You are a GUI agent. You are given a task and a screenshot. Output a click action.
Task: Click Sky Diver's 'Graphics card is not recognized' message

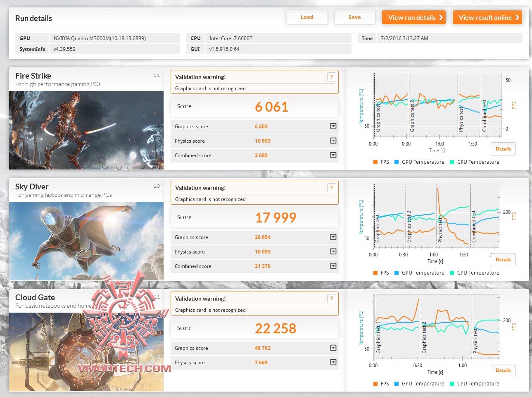click(x=210, y=199)
